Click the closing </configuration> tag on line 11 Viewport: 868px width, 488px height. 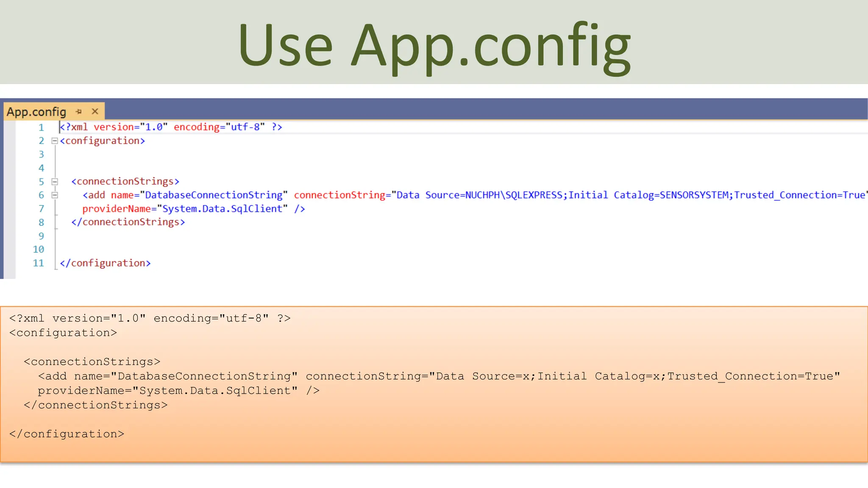pos(105,263)
